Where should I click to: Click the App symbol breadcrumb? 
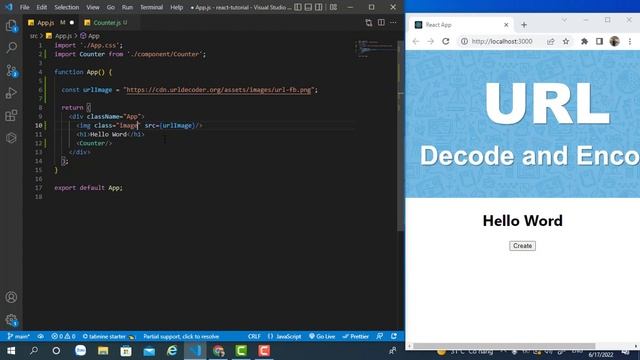[x=90, y=36]
